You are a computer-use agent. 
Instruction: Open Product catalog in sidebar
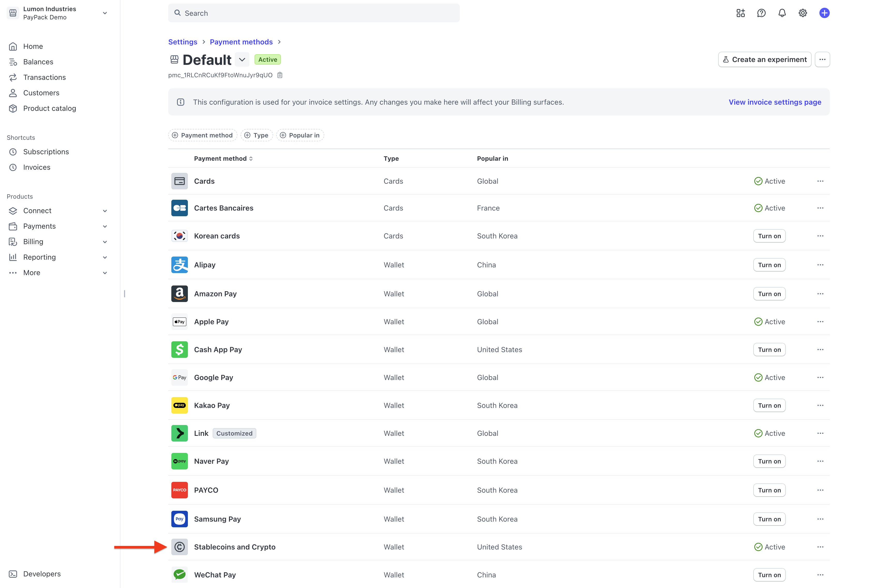tap(50, 108)
